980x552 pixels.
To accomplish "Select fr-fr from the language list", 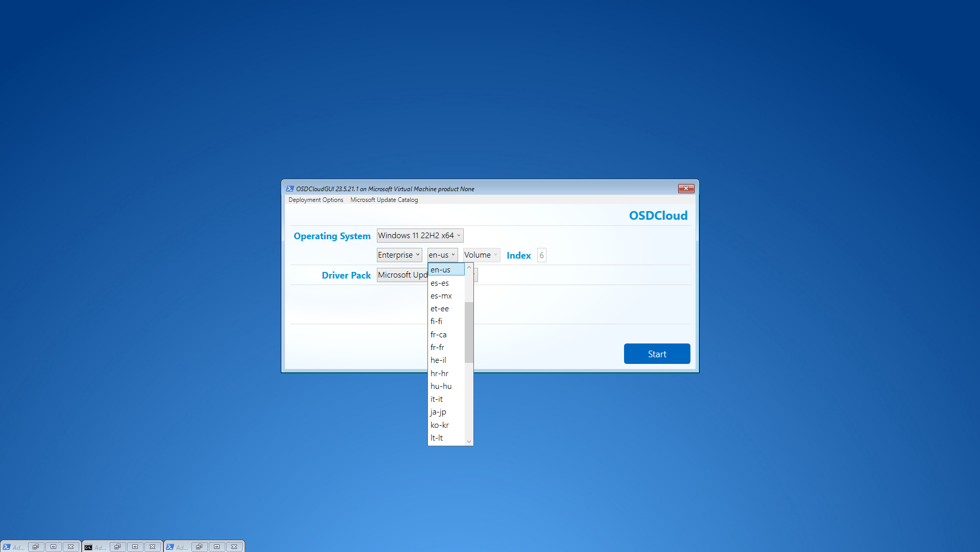I will pos(438,348).
